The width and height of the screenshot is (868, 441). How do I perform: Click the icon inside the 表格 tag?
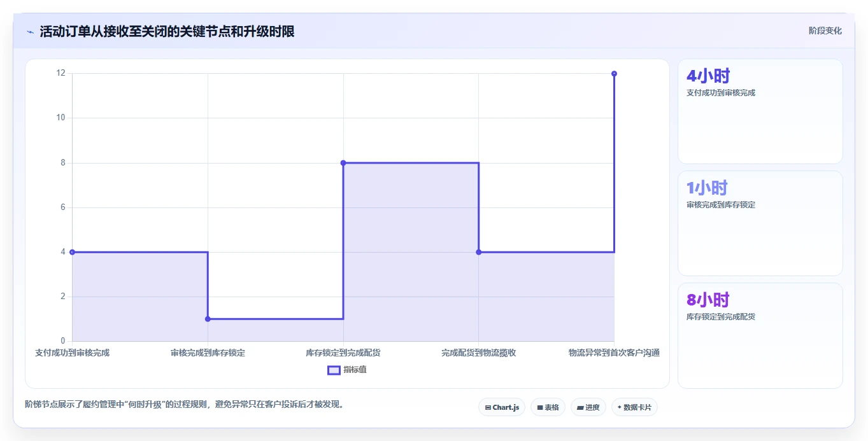coord(540,407)
